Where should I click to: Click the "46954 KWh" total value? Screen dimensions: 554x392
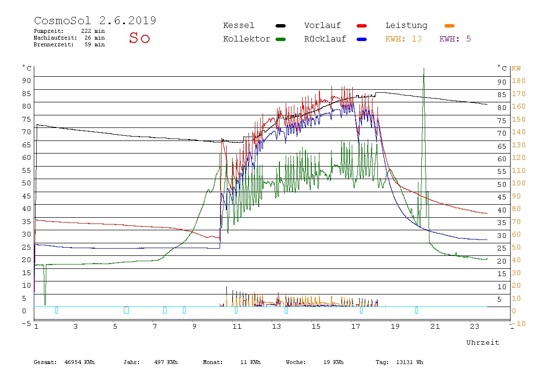tap(80, 362)
